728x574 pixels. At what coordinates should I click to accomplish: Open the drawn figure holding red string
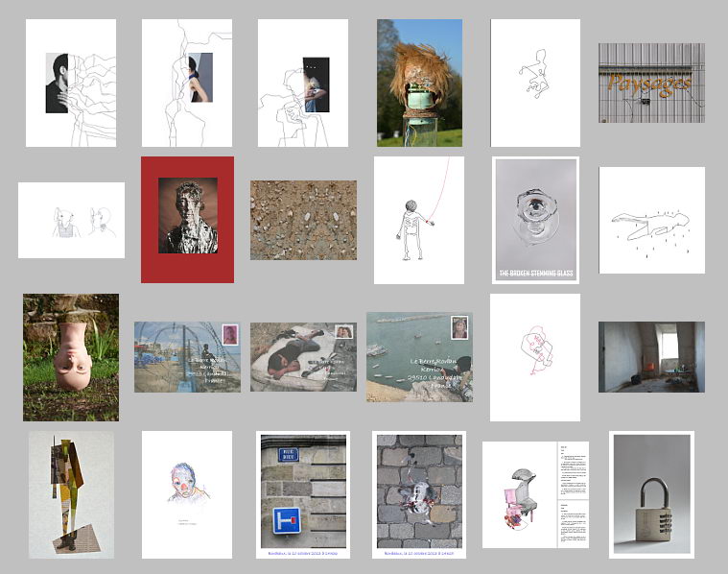pos(419,221)
